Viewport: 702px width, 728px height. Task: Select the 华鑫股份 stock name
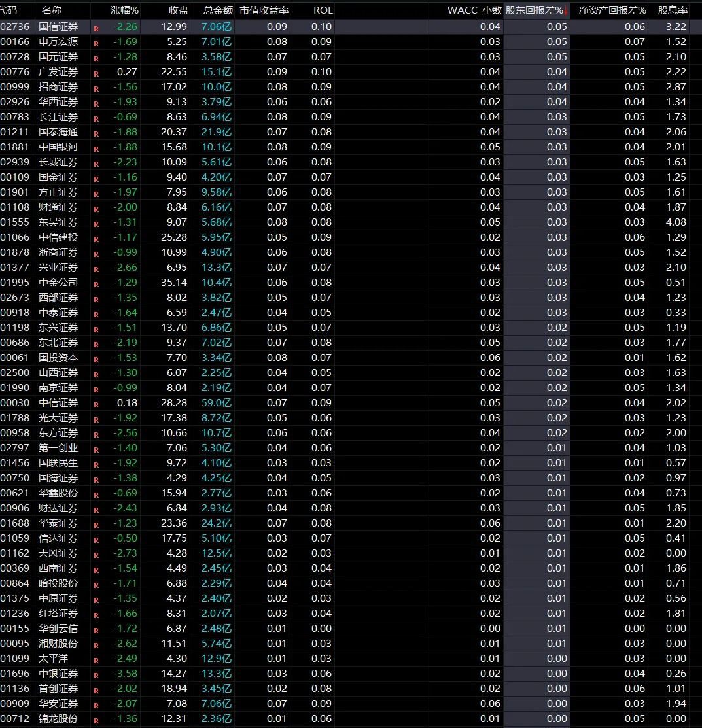[58, 493]
